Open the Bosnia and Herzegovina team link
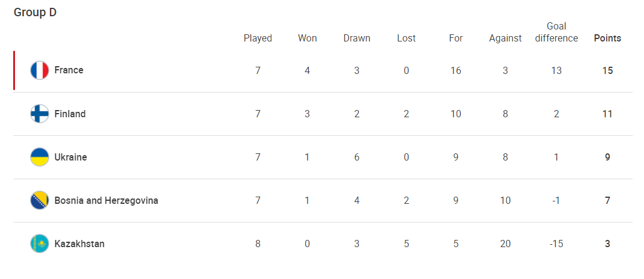This screenshot has width=644, height=279. (106, 200)
